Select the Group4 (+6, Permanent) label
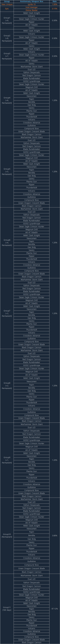 click(7, 100)
